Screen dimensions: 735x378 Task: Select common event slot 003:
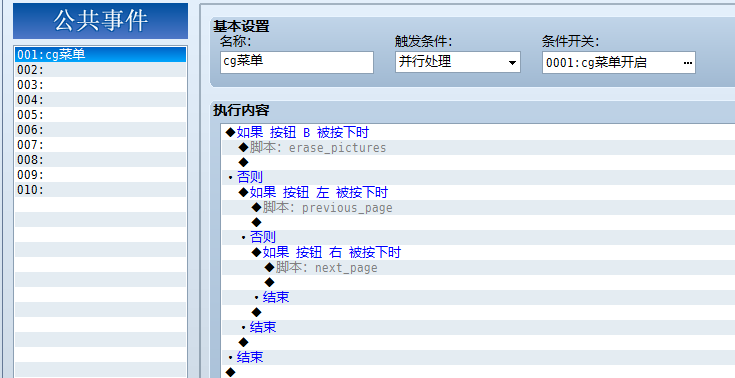click(x=100, y=84)
